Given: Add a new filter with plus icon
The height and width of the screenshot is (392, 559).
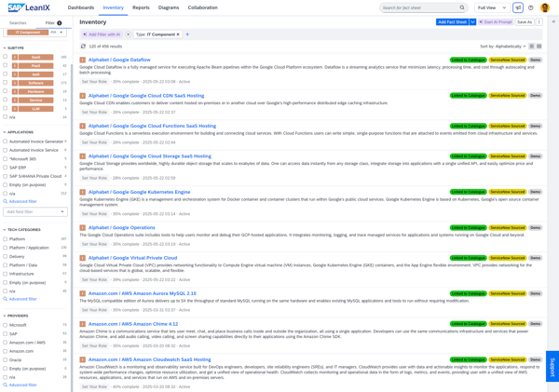Looking at the screenshot, I should tap(187, 34).
